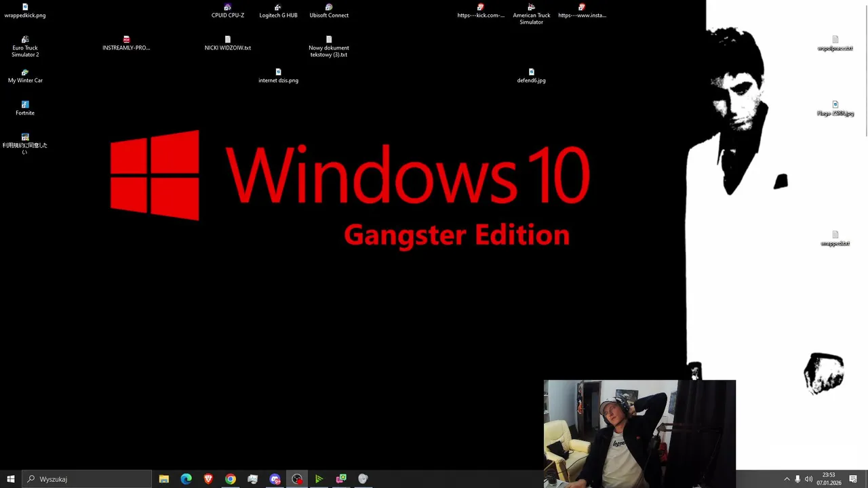Open the green play-arrow taskbar app
The width and height of the screenshot is (868, 488).
coord(319,479)
